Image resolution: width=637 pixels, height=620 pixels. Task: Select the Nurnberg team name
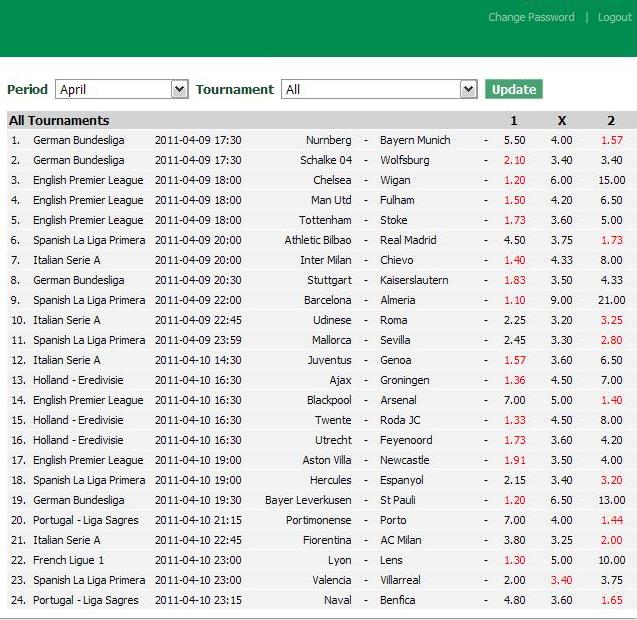328,140
